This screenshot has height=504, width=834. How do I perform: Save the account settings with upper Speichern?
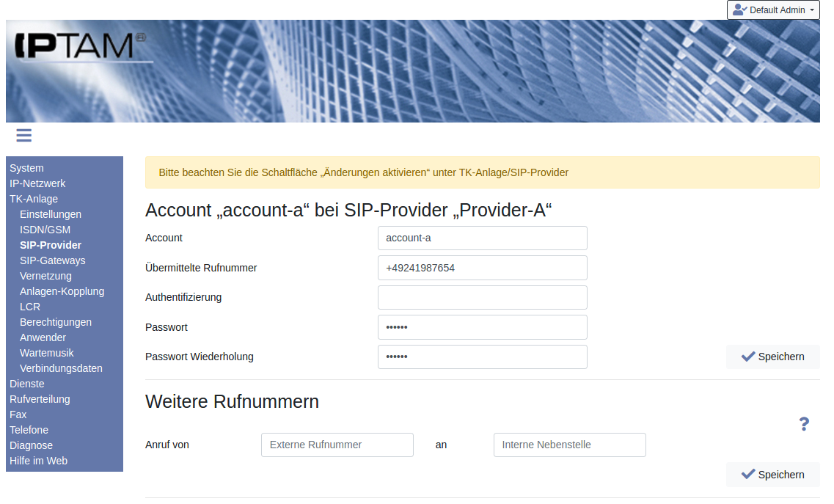pyautogui.click(x=773, y=357)
